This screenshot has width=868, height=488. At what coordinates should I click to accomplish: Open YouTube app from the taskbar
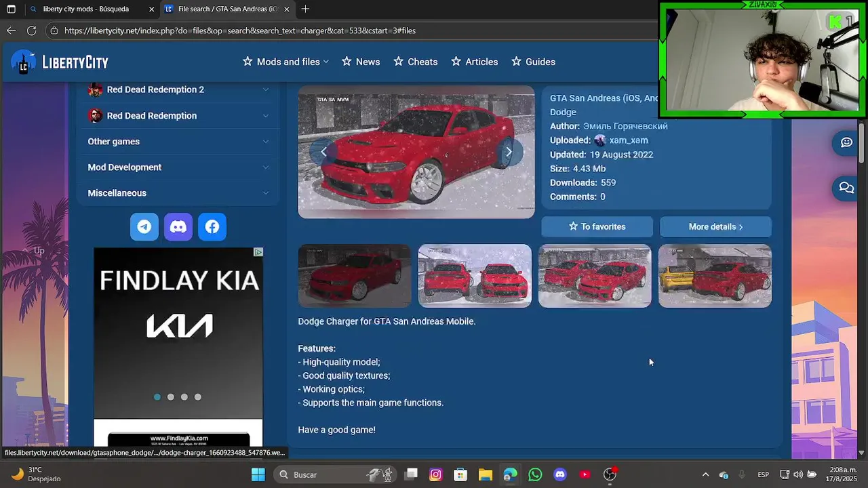point(585,474)
